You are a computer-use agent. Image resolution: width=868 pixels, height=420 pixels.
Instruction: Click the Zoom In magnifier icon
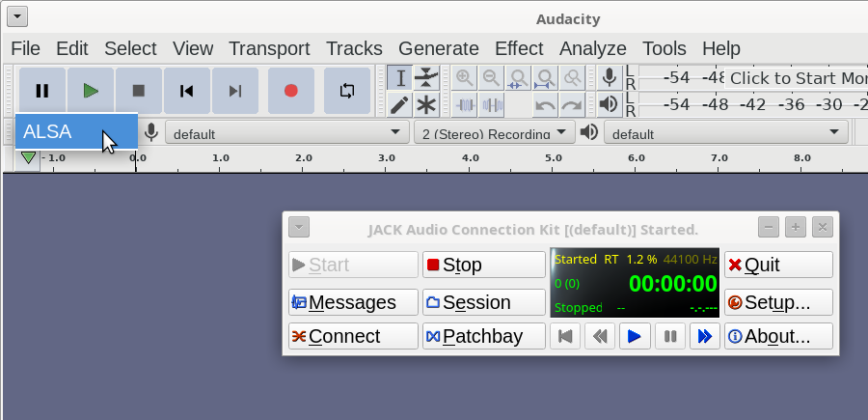(x=465, y=78)
